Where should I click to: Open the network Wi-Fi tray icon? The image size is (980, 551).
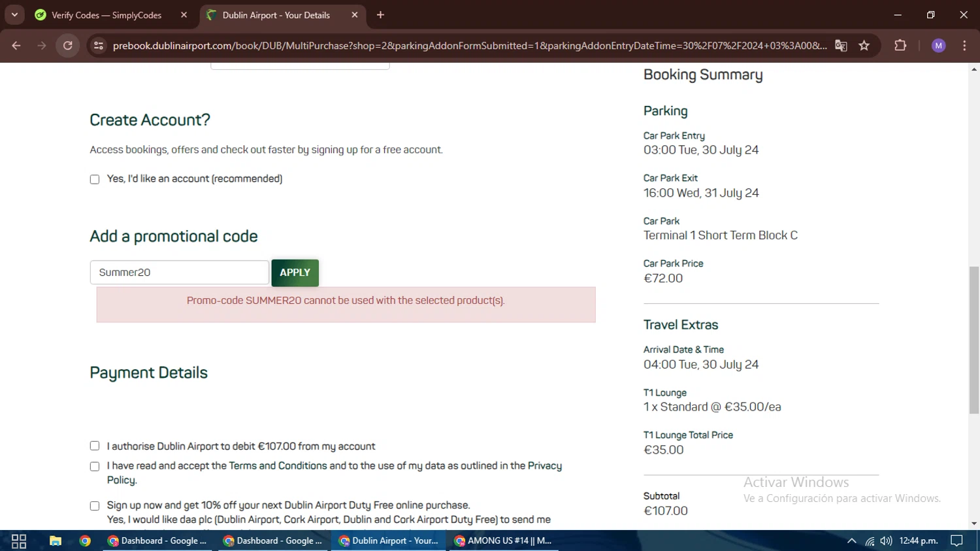pos(870,541)
